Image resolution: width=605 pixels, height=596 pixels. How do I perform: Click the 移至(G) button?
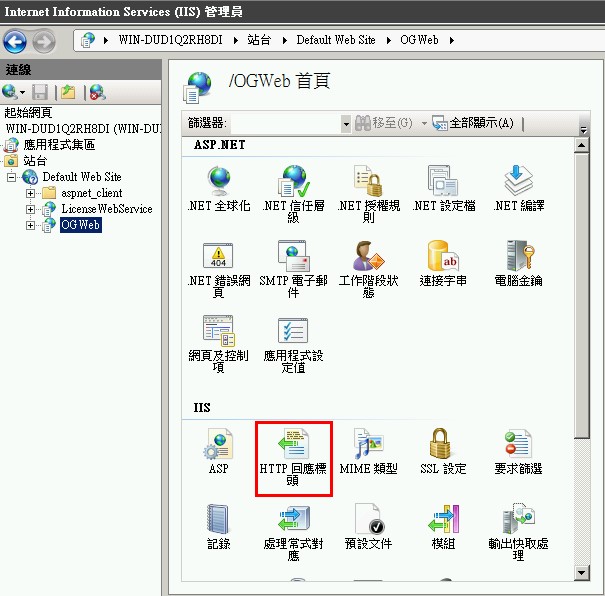[384, 123]
